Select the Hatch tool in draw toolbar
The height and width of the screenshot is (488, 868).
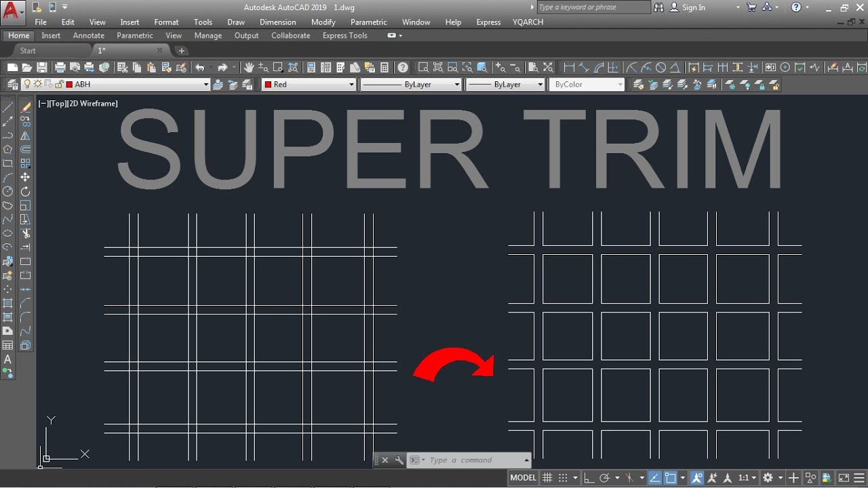8,303
